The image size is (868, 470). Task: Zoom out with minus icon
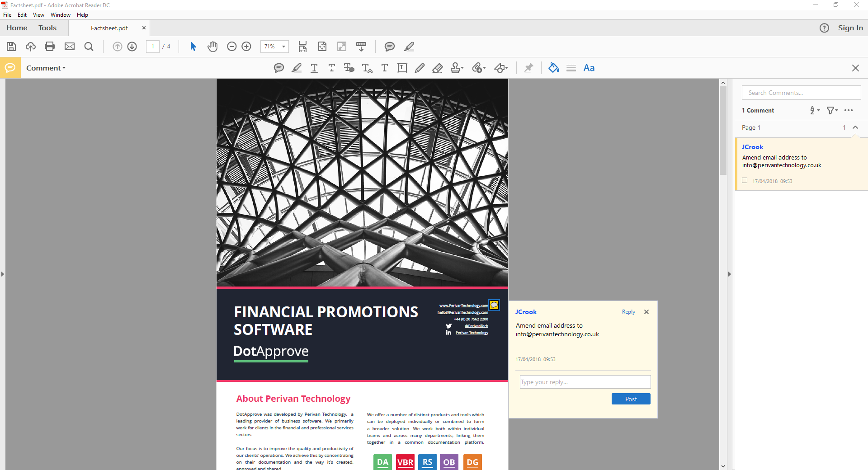click(x=232, y=47)
